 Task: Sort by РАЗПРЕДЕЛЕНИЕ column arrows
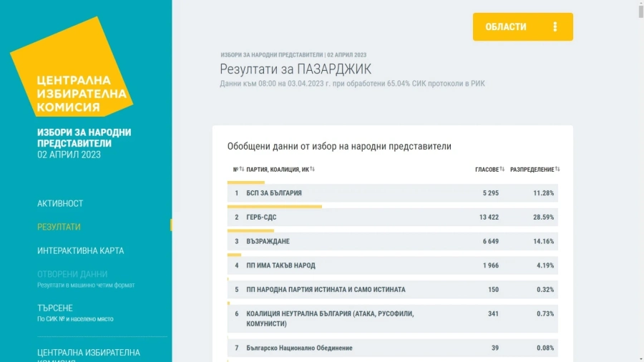click(x=557, y=169)
